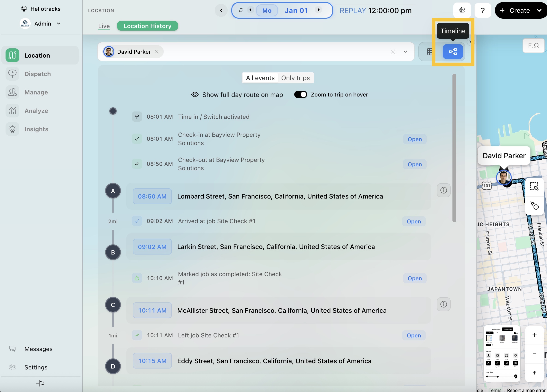Open Dispatch in the sidebar
Screen dimensions: 547x392
[37, 74]
